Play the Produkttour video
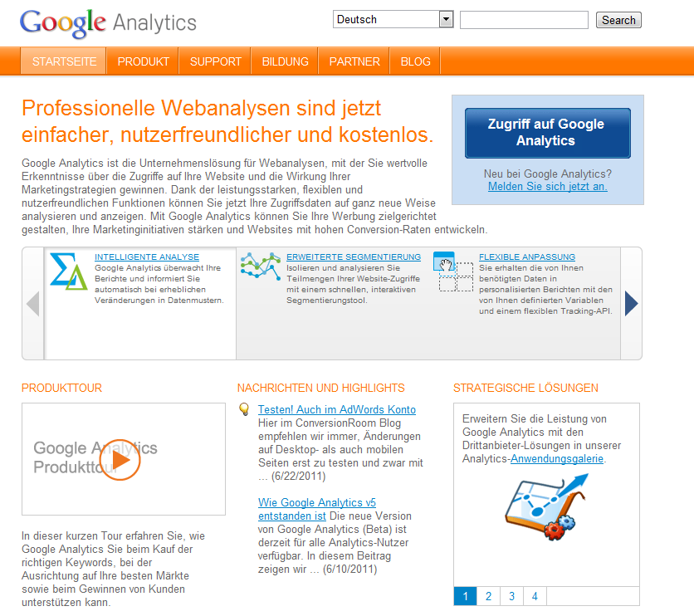The width and height of the screenshot is (694, 616). (x=120, y=460)
